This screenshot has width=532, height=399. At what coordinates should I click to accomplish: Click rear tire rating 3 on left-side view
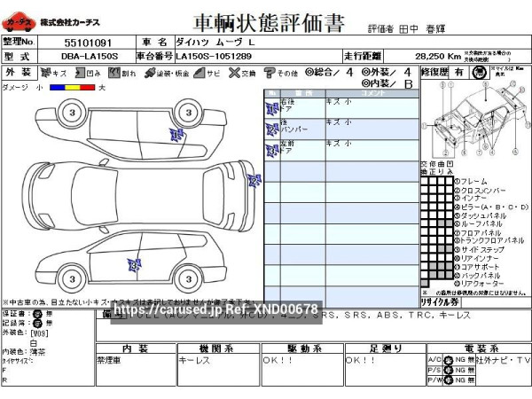(189, 279)
